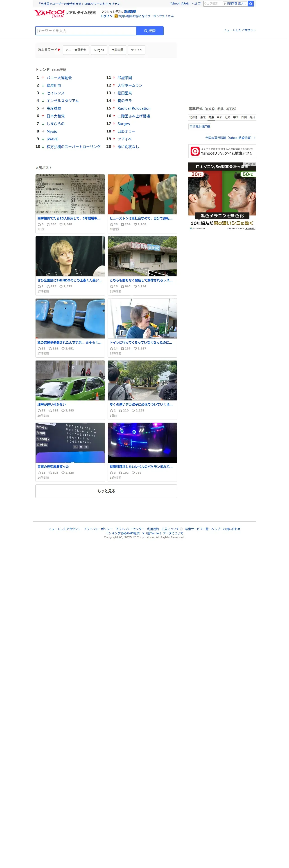The height and width of the screenshot is (868, 289).
Task: Click the バニー大運動会 rising keyword chip
Action: click(x=76, y=50)
